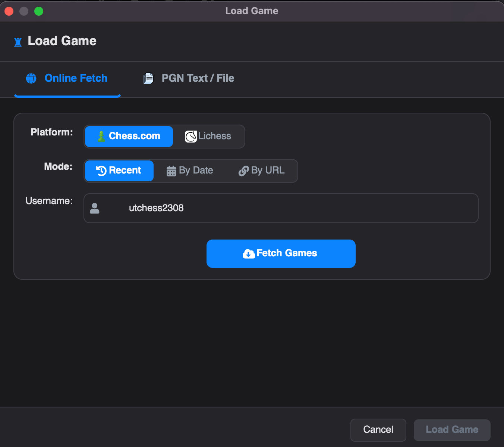Image resolution: width=504 pixels, height=447 pixels.
Task: Choose By URL fetch mode
Action: [x=262, y=171]
